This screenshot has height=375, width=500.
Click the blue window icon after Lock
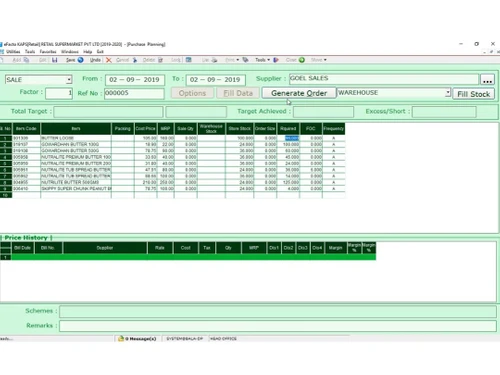[188, 60]
